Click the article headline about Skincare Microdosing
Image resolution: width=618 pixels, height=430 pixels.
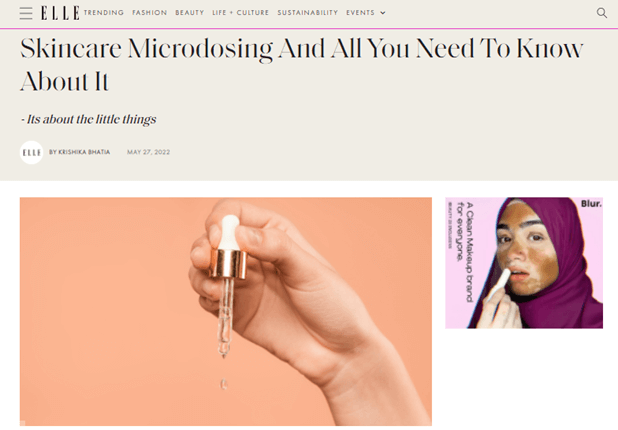pos(302,65)
